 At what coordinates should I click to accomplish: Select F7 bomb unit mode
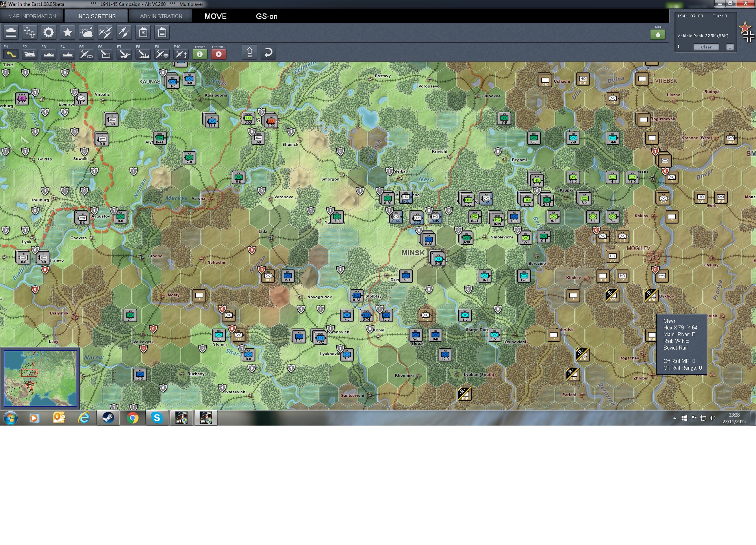[124, 54]
